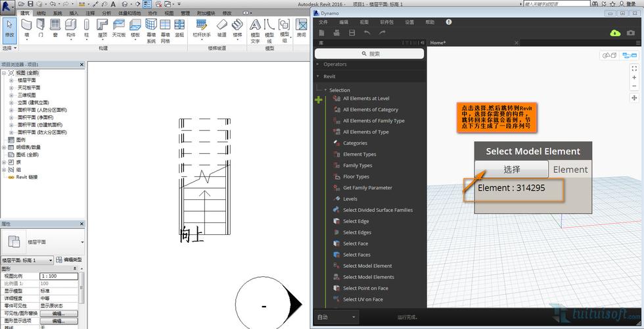
Task: Click the undo arrow in Dynamo toolbar
Action: (x=367, y=32)
